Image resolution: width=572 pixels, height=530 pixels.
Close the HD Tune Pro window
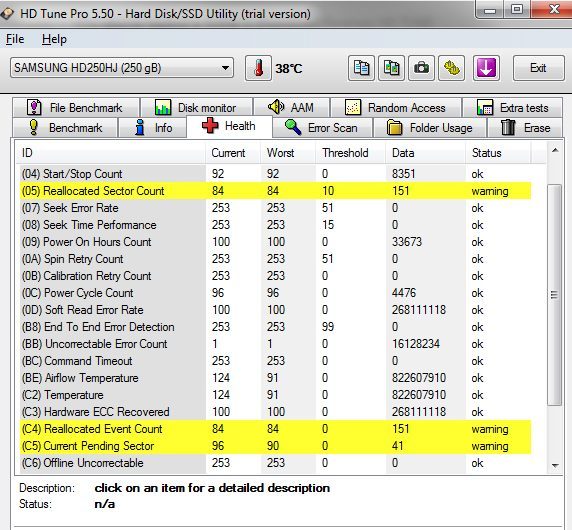[x=552, y=9]
